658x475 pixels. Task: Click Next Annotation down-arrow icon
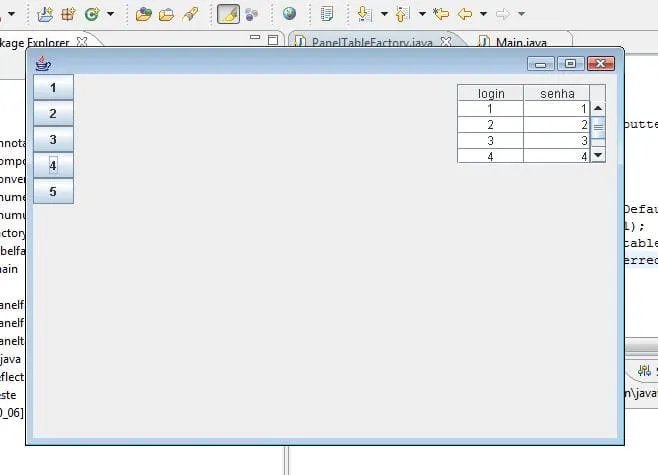[365, 14]
